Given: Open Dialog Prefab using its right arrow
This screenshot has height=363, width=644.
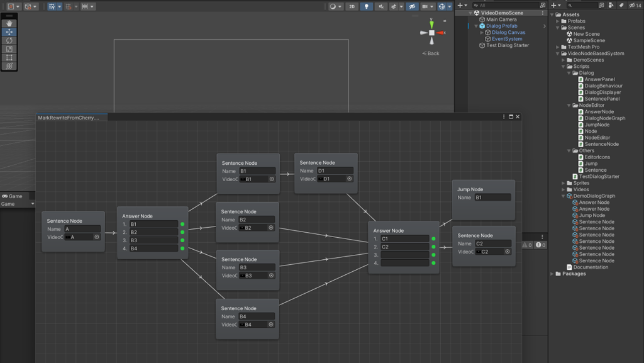Looking at the screenshot, I should pos(545,26).
